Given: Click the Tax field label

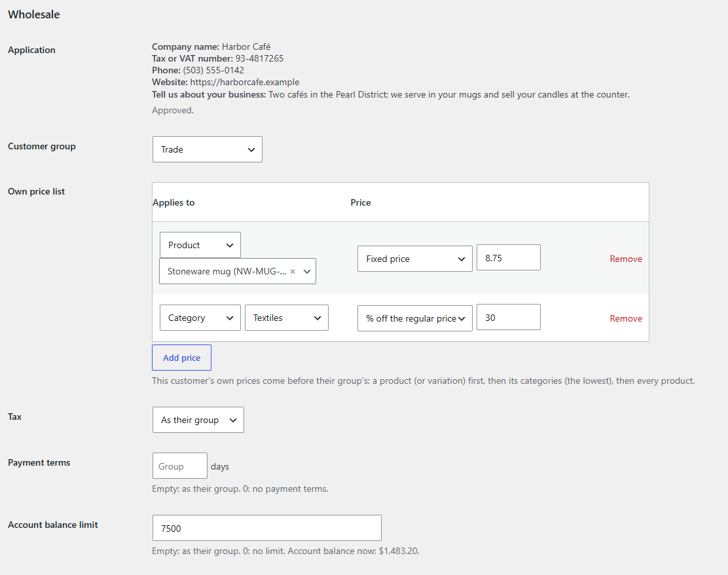Looking at the screenshot, I should point(15,417).
